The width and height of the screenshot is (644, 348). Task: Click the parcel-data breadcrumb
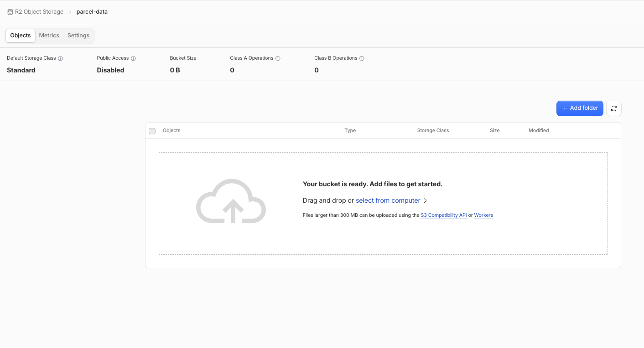click(x=92, y=12)
